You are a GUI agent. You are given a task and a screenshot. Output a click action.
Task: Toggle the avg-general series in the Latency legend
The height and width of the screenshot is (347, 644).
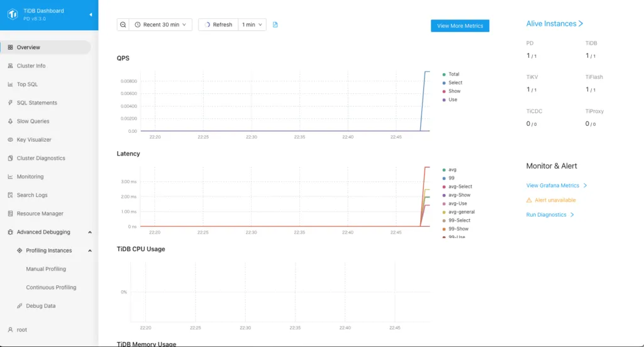(458, 212)
